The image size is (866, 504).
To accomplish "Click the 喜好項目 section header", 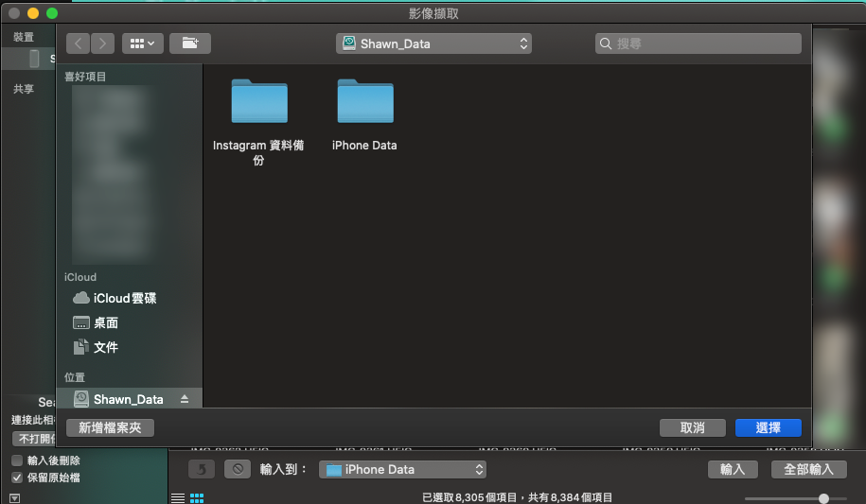I will [x=85, y=77].
